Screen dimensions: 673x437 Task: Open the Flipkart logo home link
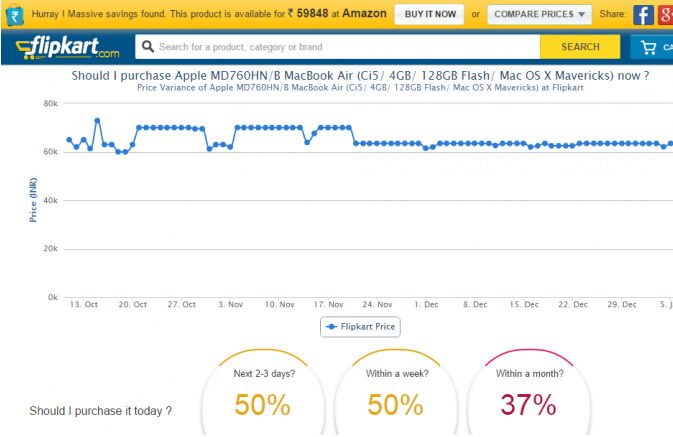click(x=67, y=47)
